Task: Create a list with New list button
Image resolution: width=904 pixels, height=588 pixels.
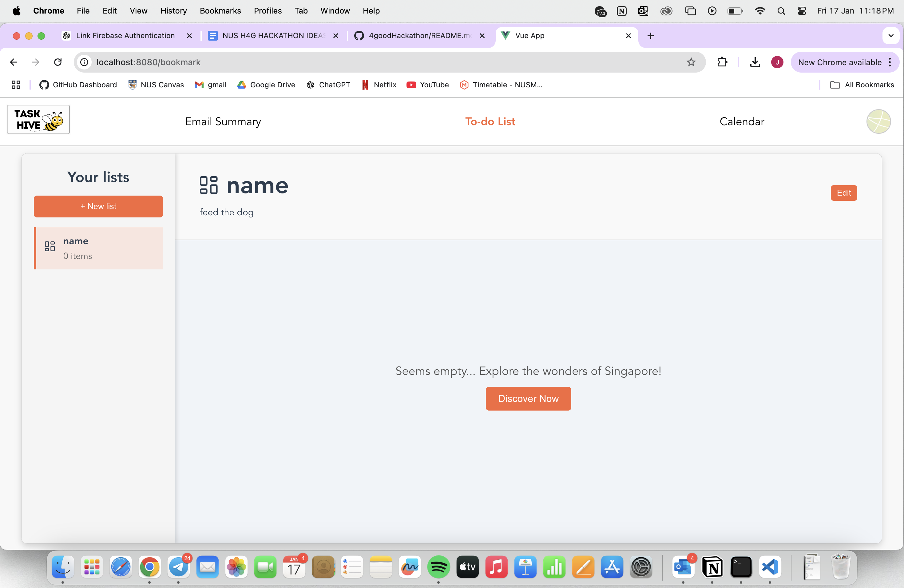Action: pyautogui.click(x=98, y=206)
